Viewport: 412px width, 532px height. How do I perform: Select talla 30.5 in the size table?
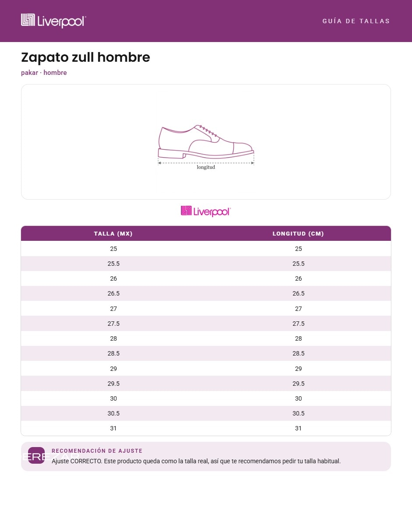tap(114, 413)
